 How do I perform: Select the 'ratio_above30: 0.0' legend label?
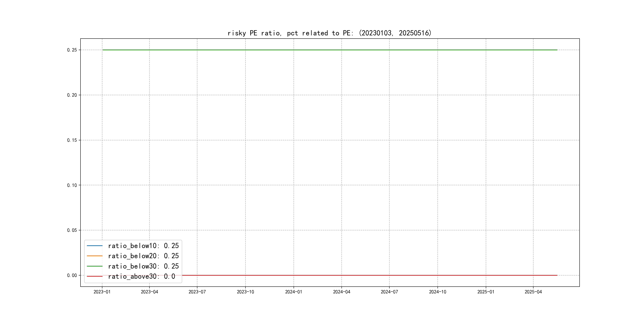tap(142, 276)
